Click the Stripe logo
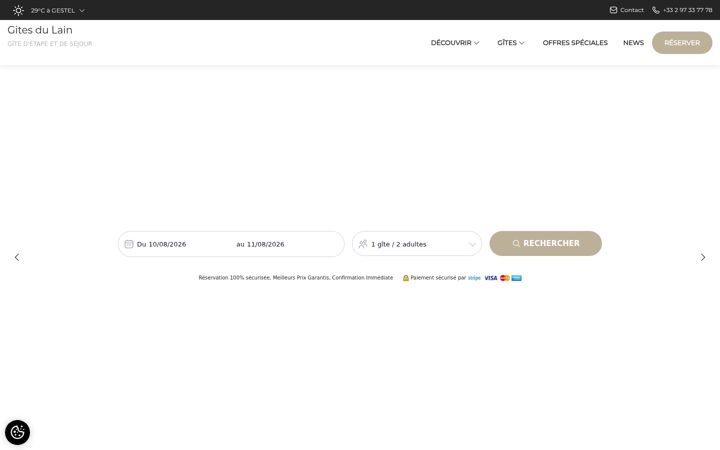Image resolution: width=720 pixels, height=450 pixels. (x=474, y=278)
